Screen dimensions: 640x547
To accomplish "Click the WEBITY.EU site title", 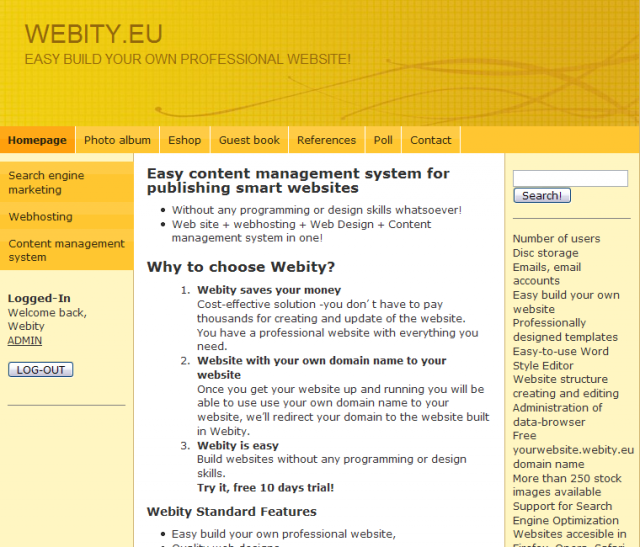I will (93, 34).
